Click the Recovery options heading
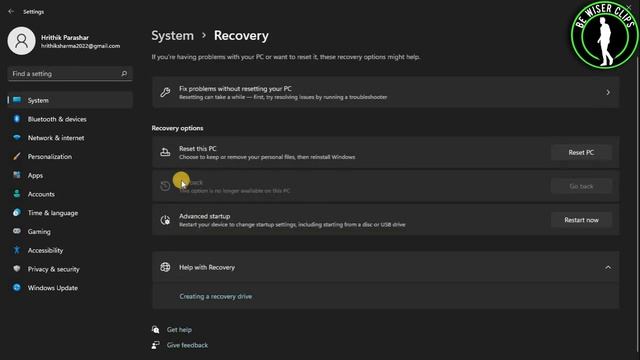This screenshot has height=360, width=640. click(177, 128)
